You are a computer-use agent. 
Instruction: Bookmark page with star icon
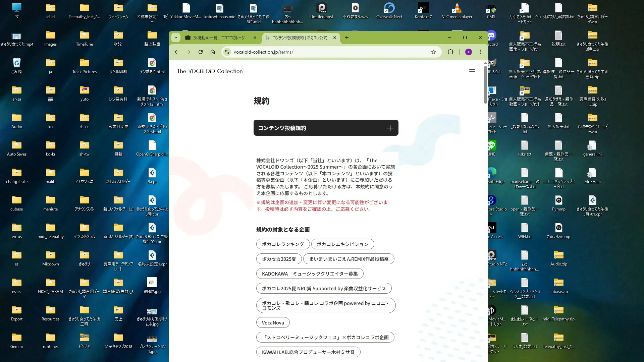pyautogui.click(x=434, y=52)
